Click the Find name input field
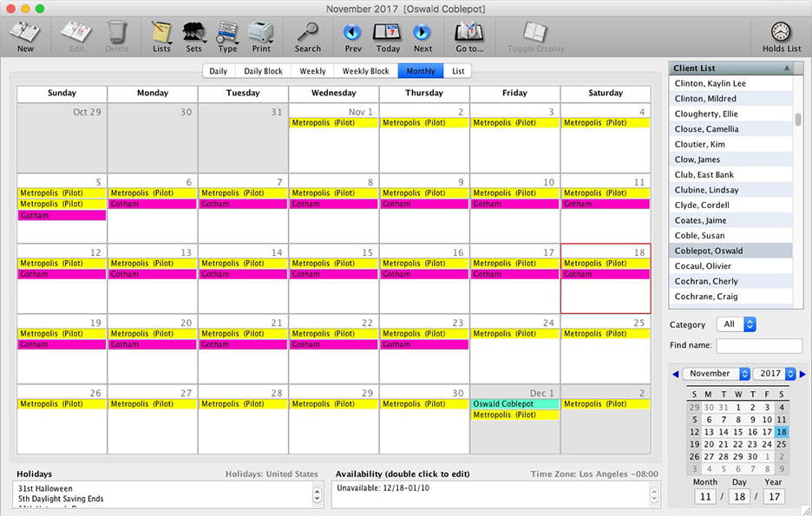 759,346
